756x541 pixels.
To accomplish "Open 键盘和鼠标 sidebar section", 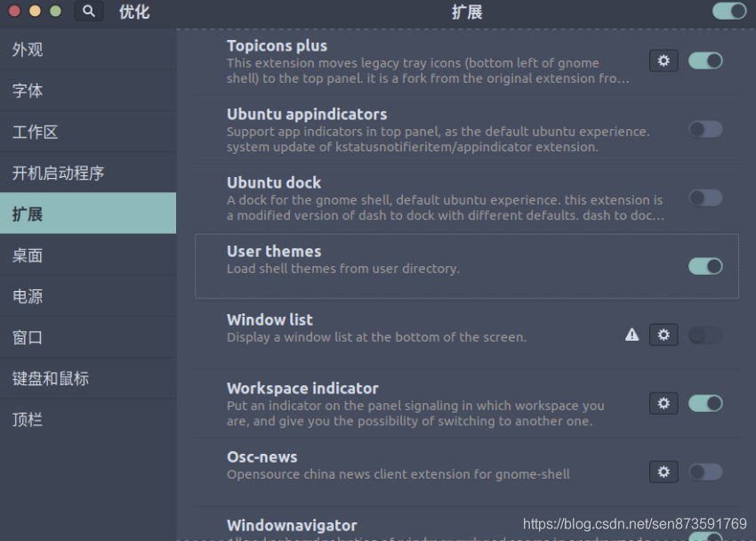I will (x=88, y=378).
